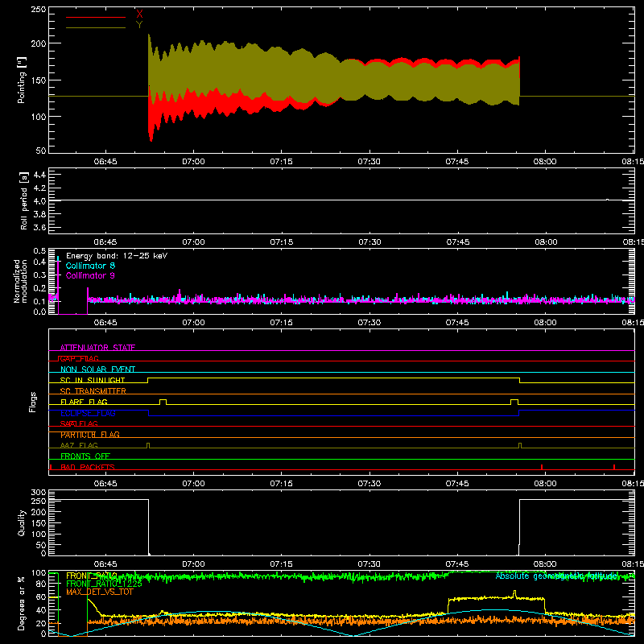Click the 0.2 tick on modulation axis
This screenshot has width=644, height=644.
pos(39,288)
